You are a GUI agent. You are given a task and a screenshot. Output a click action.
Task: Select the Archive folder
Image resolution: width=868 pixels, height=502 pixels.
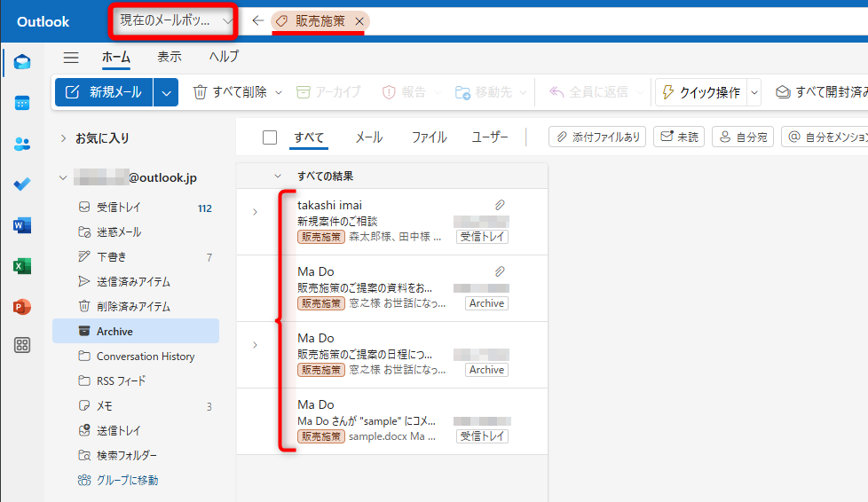(136, 331)
